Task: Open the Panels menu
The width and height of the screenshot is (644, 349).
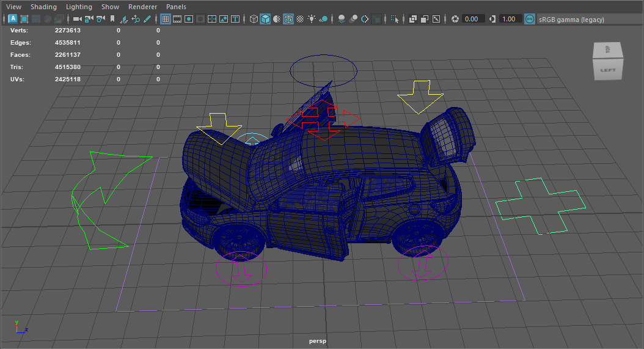Action: click(x=176, y=7)
